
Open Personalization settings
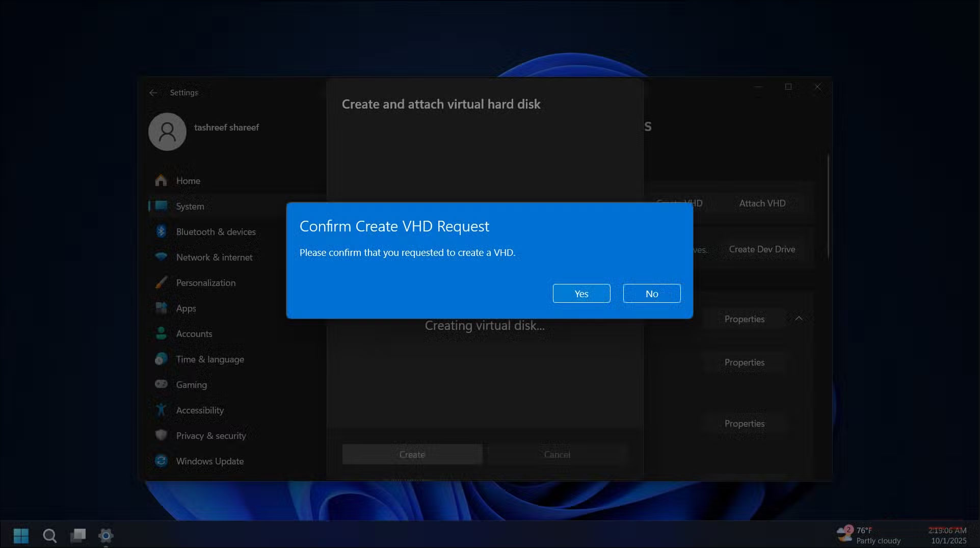coord(205,282)
